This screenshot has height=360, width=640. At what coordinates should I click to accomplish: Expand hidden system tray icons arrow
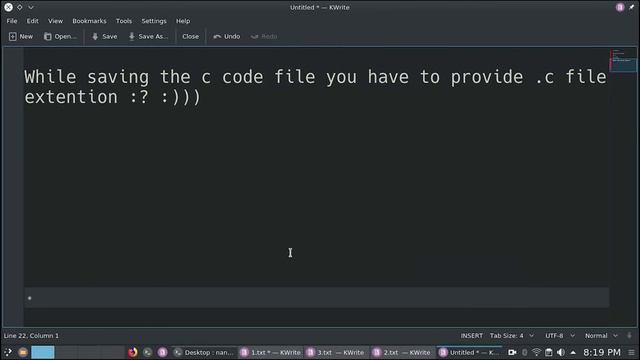pyautogui.click(x=573, y=352)
